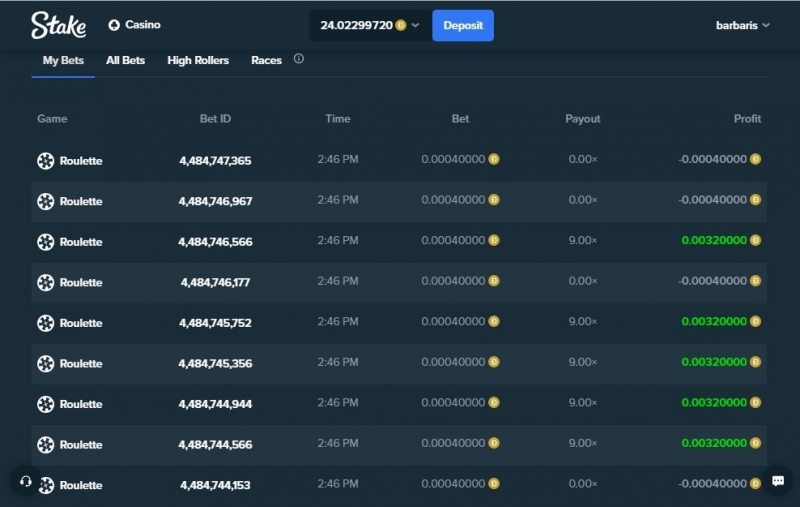Click the Game column header
Image resolution: width=800 pixels, height=507 pixels.
[x=52, y=119]
